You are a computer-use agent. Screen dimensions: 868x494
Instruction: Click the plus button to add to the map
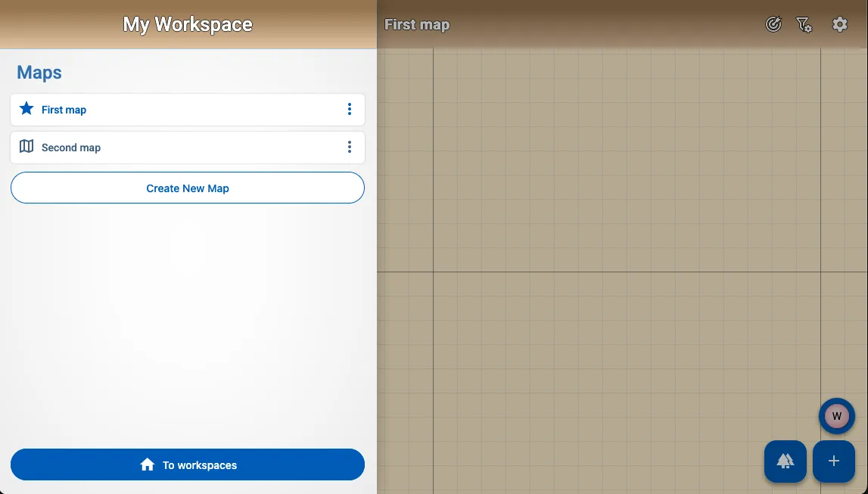(833, 461)
